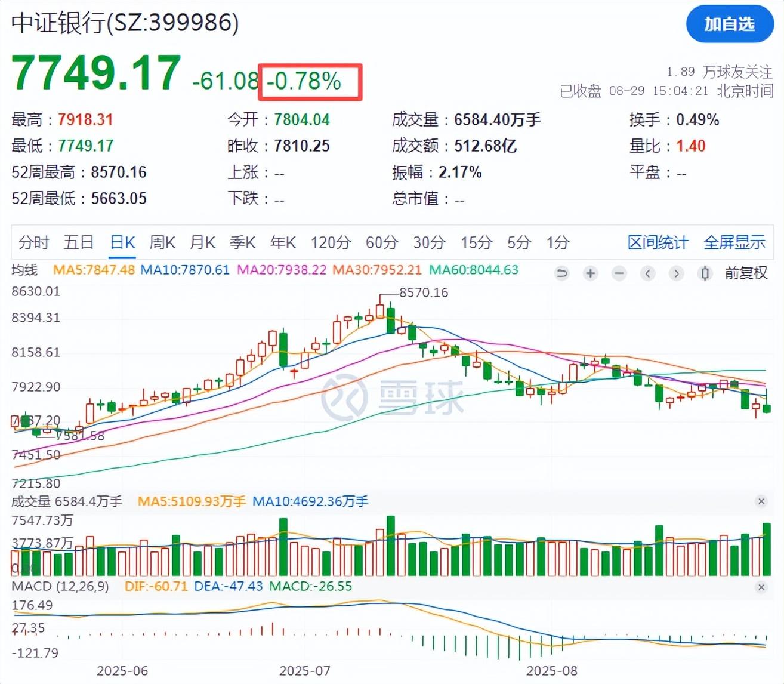Zoom out of chart using minus icon
This screenshot has width=784, height=684.
coord(619,273)
